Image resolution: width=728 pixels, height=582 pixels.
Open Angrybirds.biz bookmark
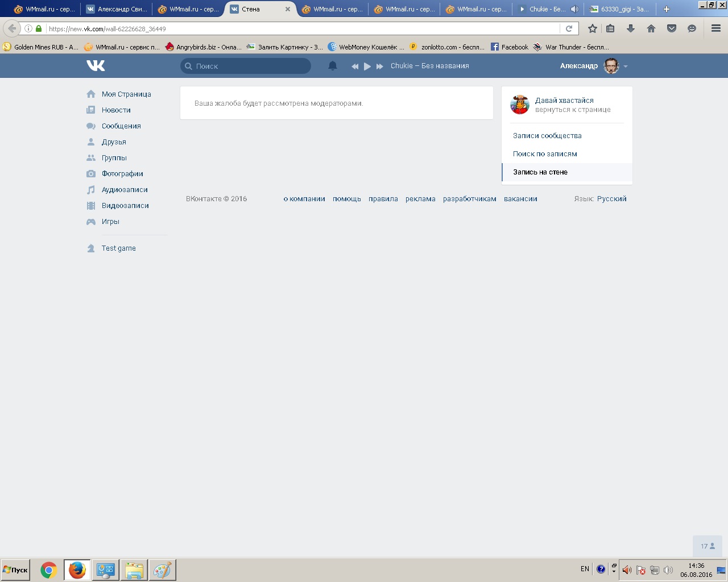[204, 47]
